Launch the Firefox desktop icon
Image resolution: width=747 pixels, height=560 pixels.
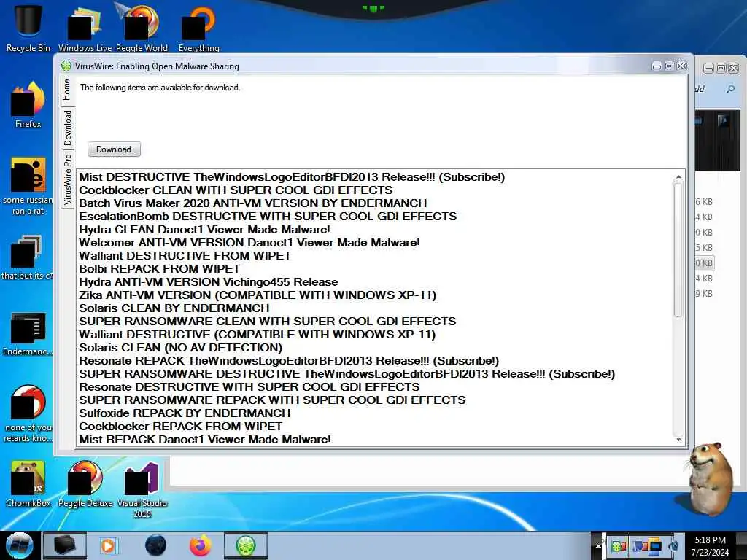click(28, 105)
